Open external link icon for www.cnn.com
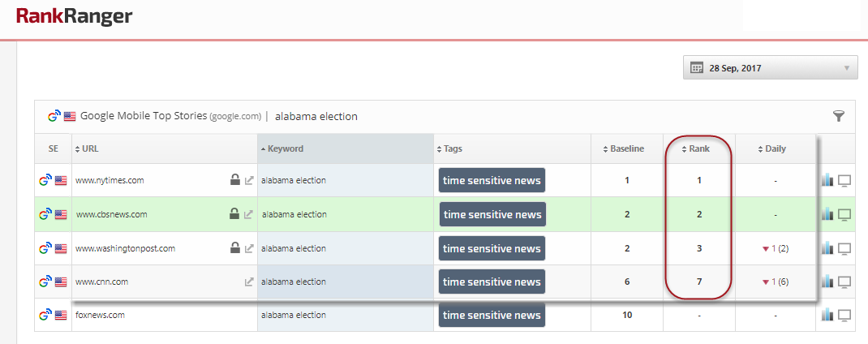Image resolution: width=868 pixels, height=344 pixels. (x=249, y=282)
